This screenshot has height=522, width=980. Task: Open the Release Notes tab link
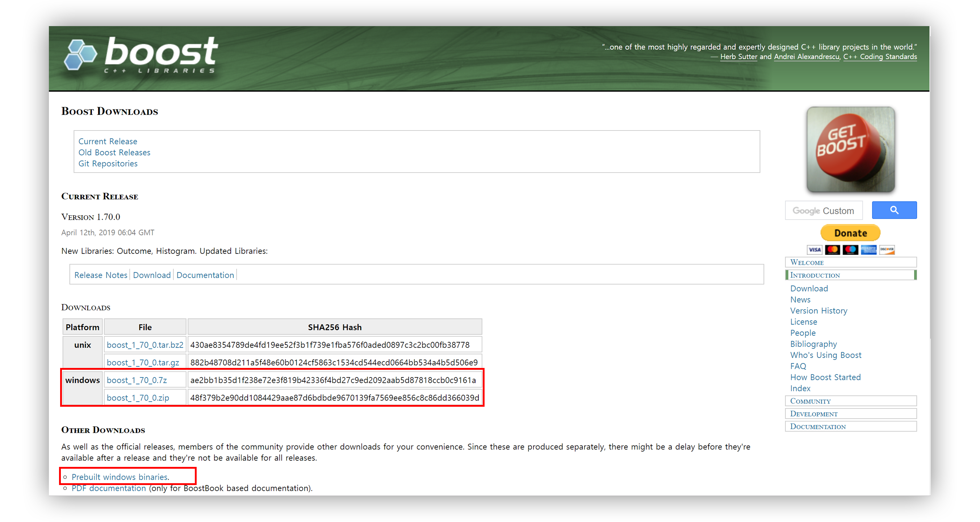(x=100, y=275)
